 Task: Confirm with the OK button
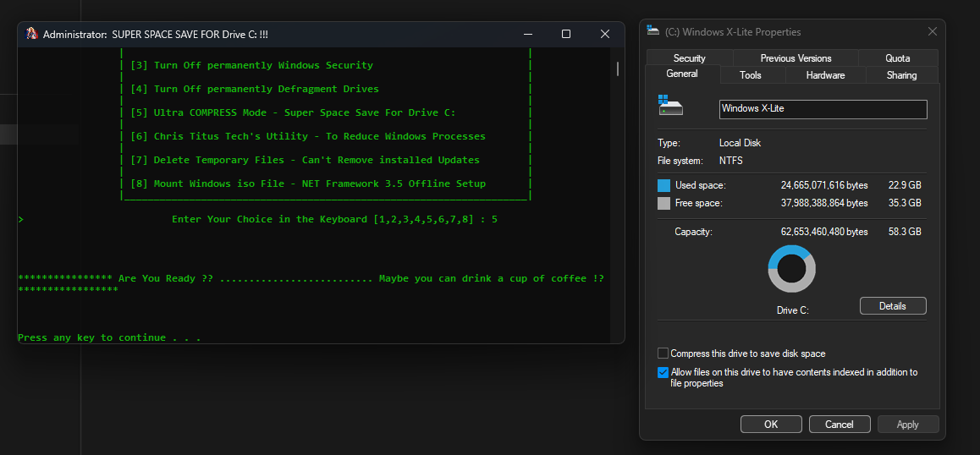771,425
